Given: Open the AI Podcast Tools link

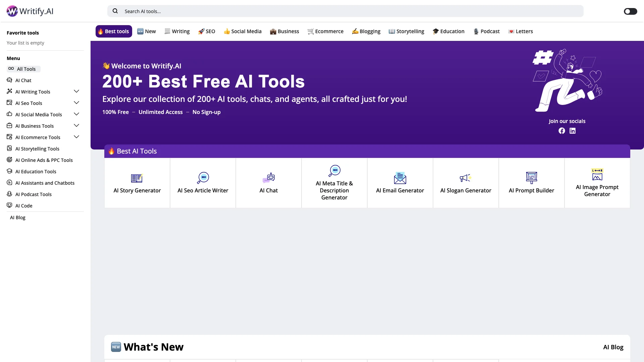Looking at the screenshot, I should [34, 194].
